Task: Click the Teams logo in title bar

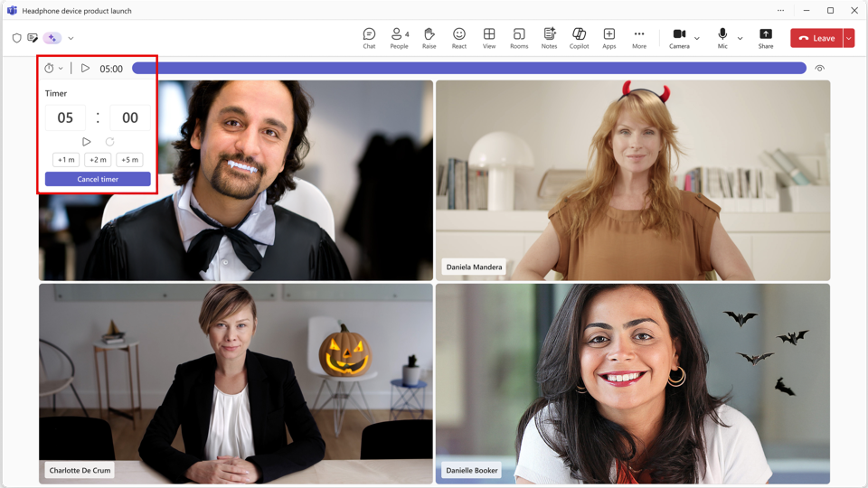Action: [12, 11]
